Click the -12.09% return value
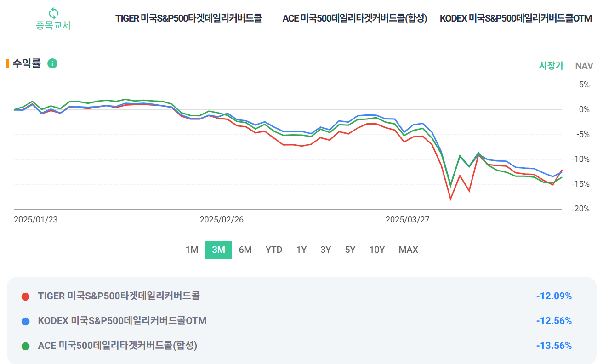603x364 pixels. pos(554,296)
